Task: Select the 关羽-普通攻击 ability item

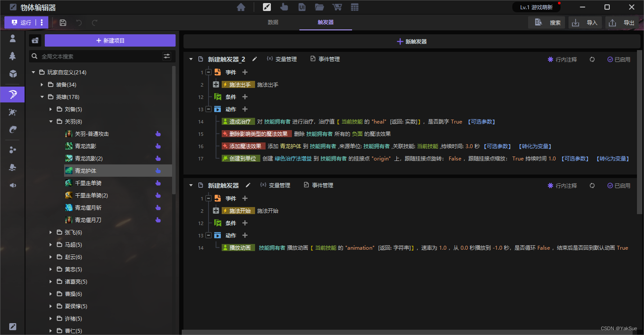Action: click(91, 134)
